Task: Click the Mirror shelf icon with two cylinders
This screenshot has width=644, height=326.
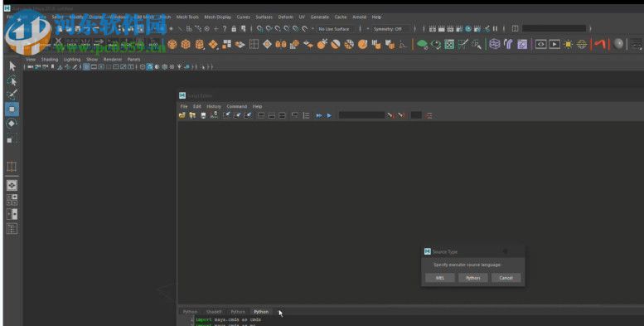Action: (x=281, y=44)
